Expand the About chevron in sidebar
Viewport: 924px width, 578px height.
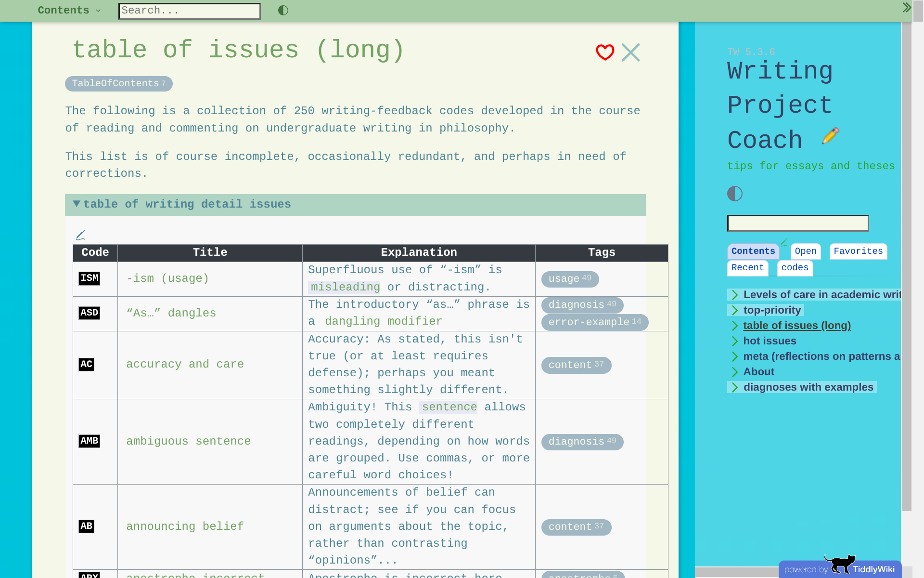[734, 372]
